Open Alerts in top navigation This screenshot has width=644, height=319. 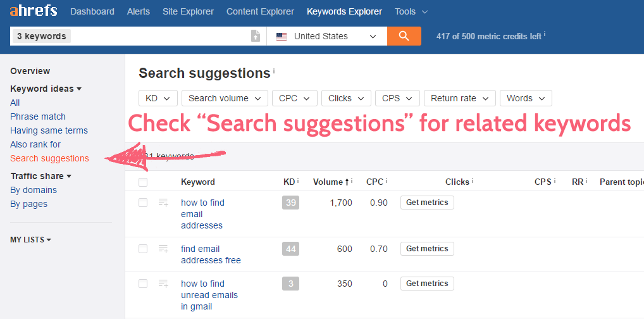click(x=139, y=11)
